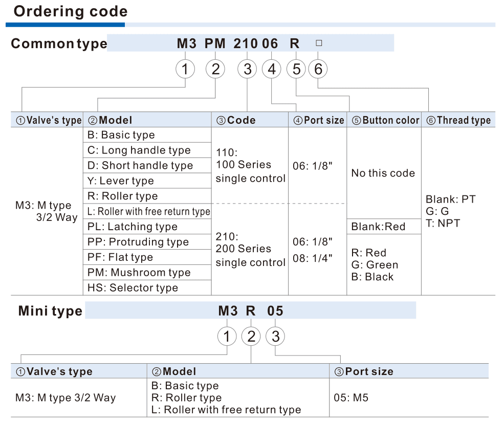
Task: Click circled number 4 under Common type
Action: coord(272,69)
